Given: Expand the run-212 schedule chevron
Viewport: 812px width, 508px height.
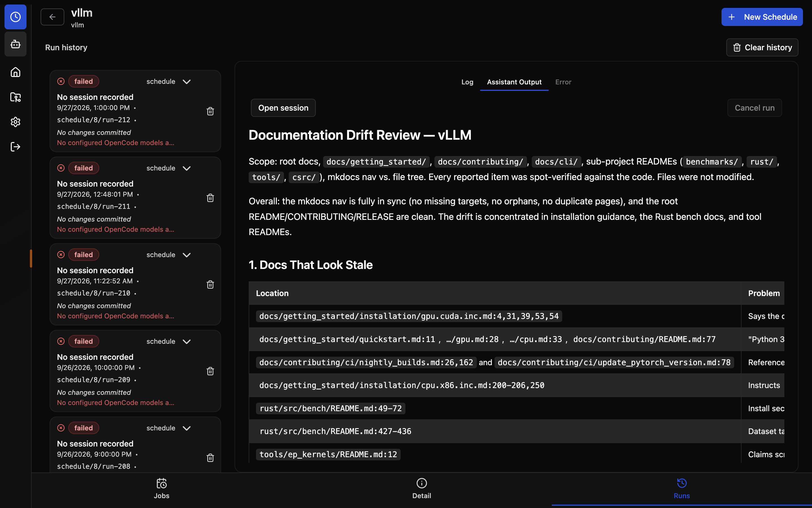Looking at the screenshot, I should click(x=187, y=82).
